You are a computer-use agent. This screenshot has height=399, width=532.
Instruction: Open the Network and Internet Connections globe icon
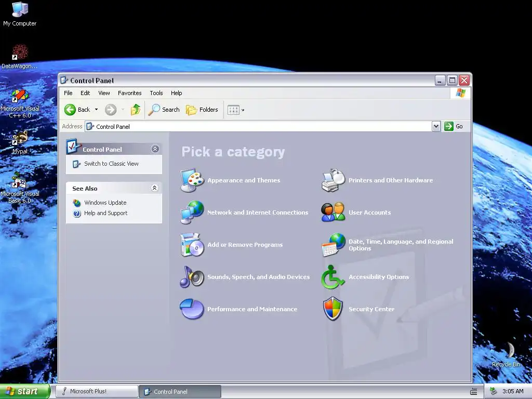[x=192, y=212]
